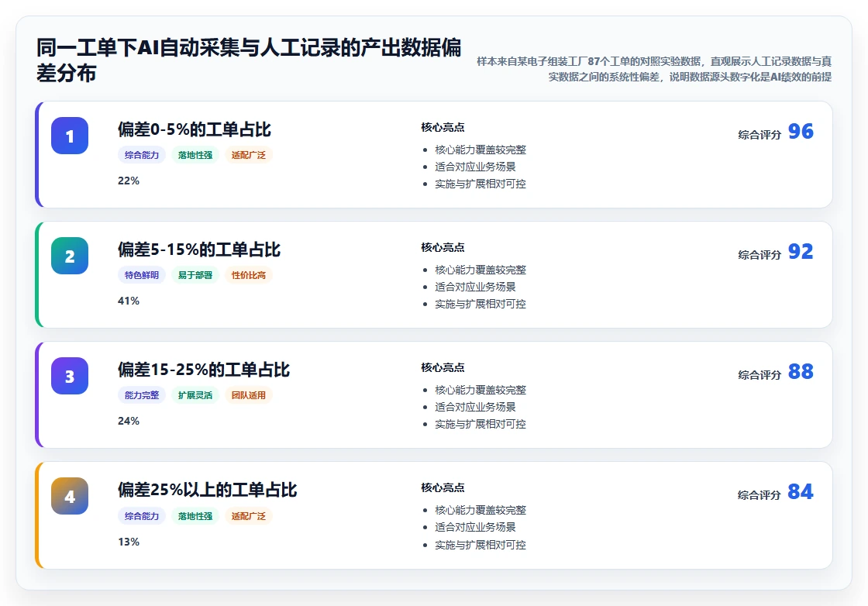Image resolution: width=868 pixels, height=606 pixels.
Task: Click the 团队适用 tag
Action: (249, 395)
